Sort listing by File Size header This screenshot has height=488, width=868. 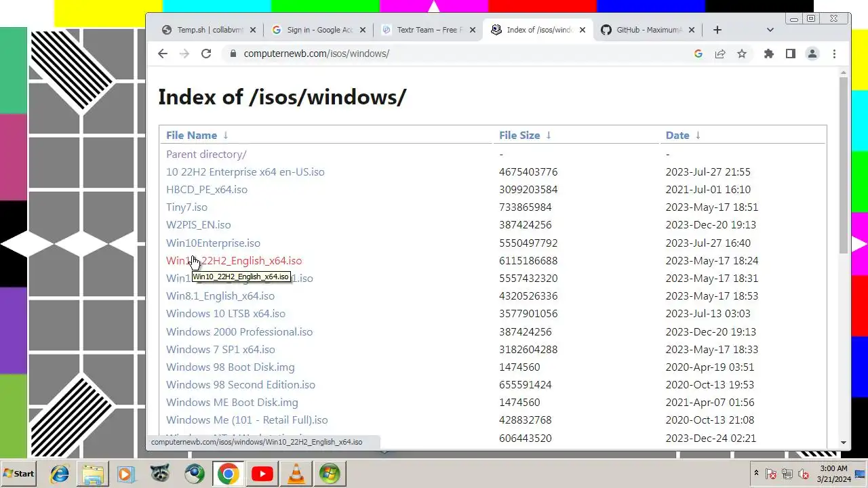click(x=519, y=136)
